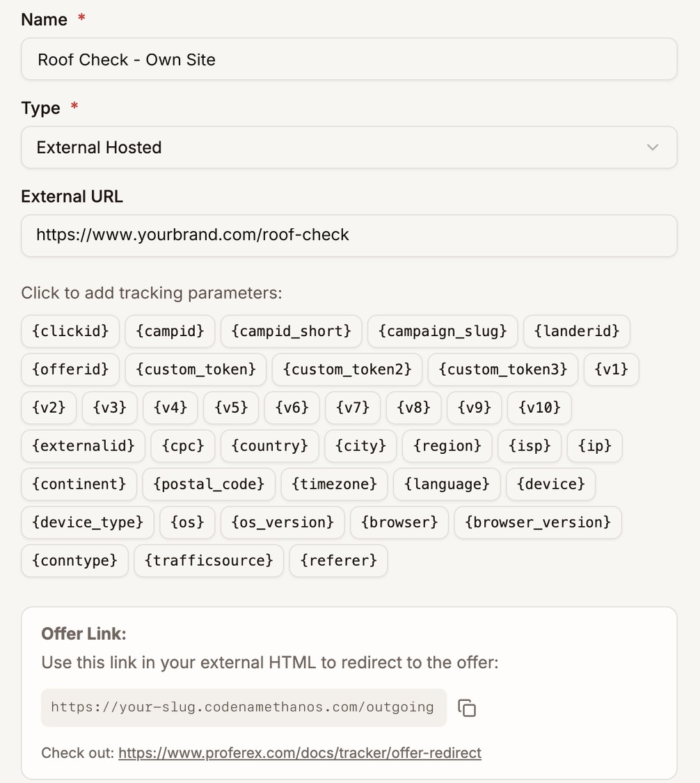This screenshot has width=700, height=783.
Task: Add the {campid_short} tracking parameter
Action: point(291,331)
